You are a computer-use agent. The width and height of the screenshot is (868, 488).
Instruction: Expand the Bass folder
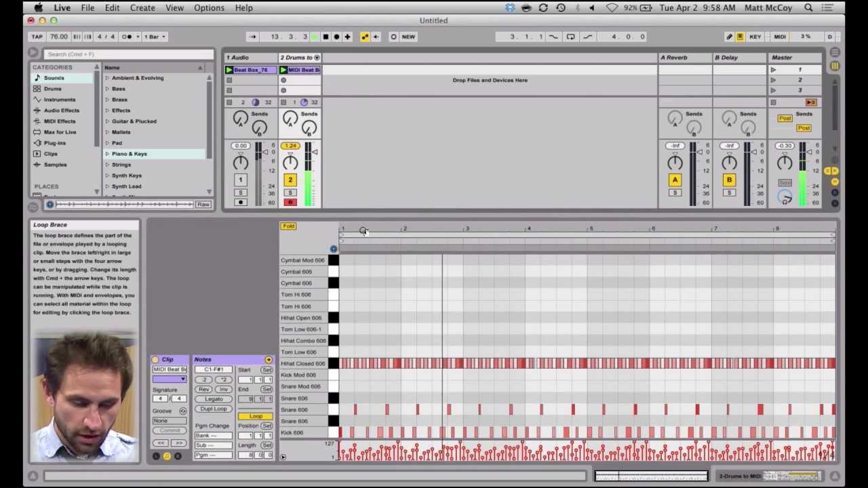107,89
